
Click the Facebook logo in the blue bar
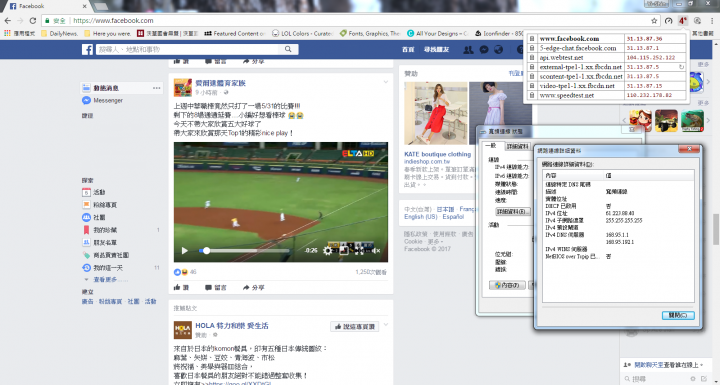point(87,50)
